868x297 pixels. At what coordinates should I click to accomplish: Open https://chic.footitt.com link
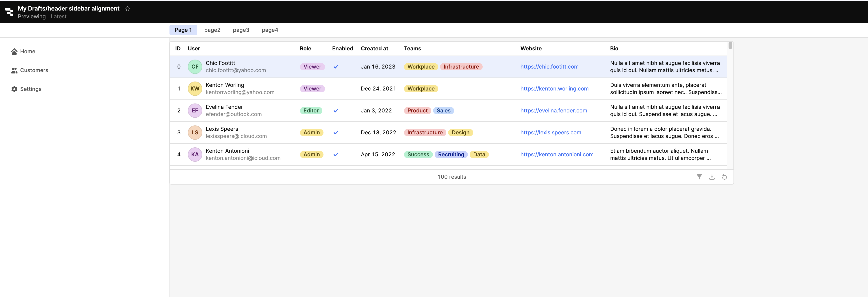[x=549, y=67]
